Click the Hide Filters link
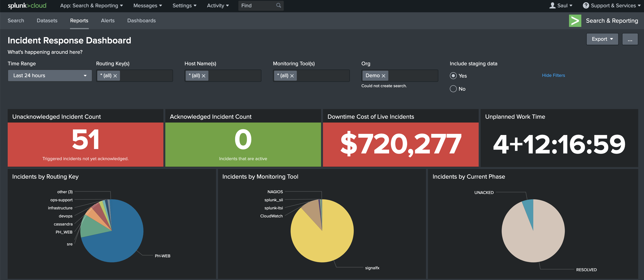 (553, 75)
